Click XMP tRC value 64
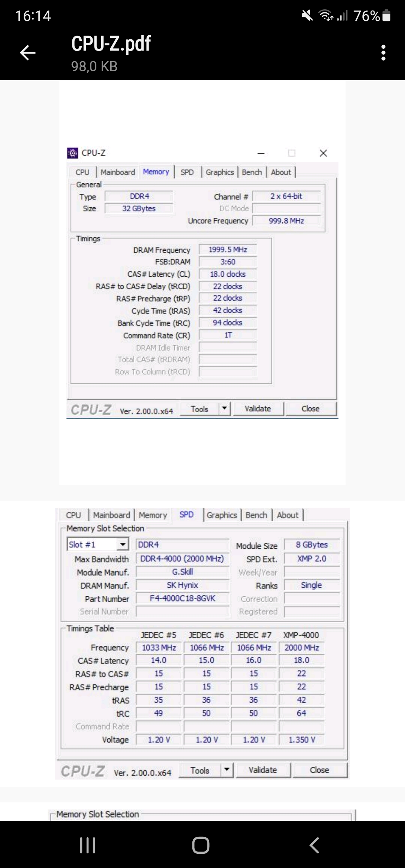The image size is (405, 868). [301, 713]
